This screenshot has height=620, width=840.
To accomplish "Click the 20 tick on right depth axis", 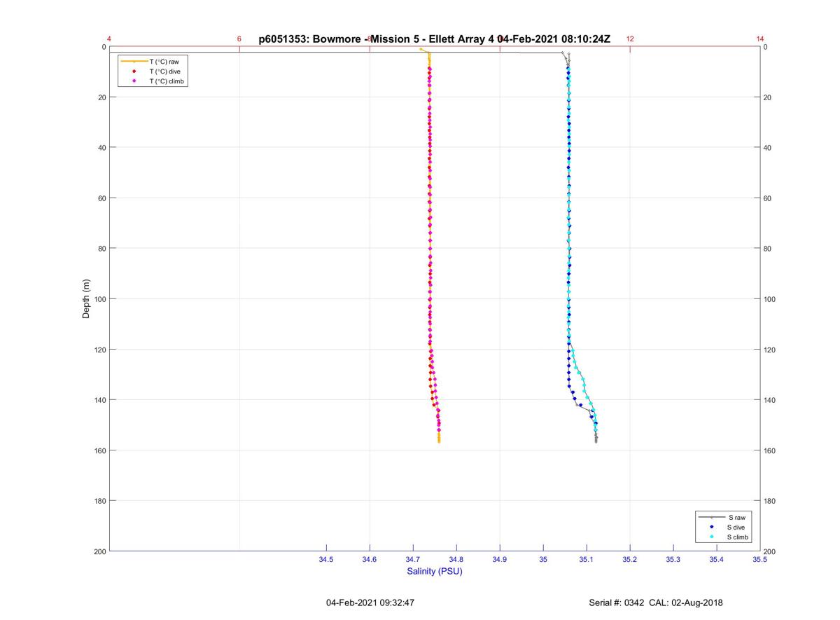I will pyautogui.click(x=768, y=97).
